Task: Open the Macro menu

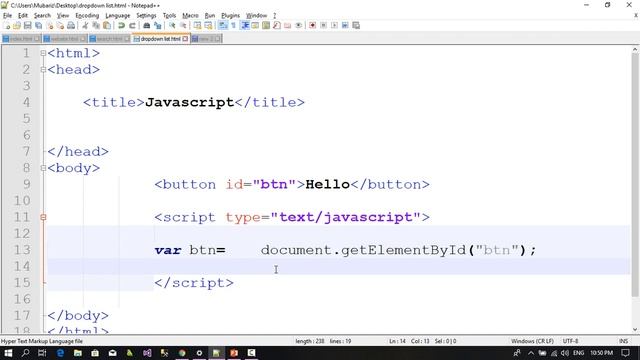Action: pos(190,16)
